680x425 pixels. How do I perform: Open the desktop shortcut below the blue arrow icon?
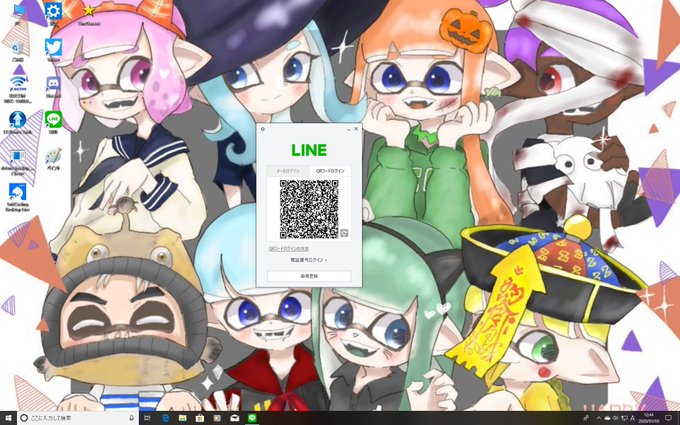click(18, 163)
